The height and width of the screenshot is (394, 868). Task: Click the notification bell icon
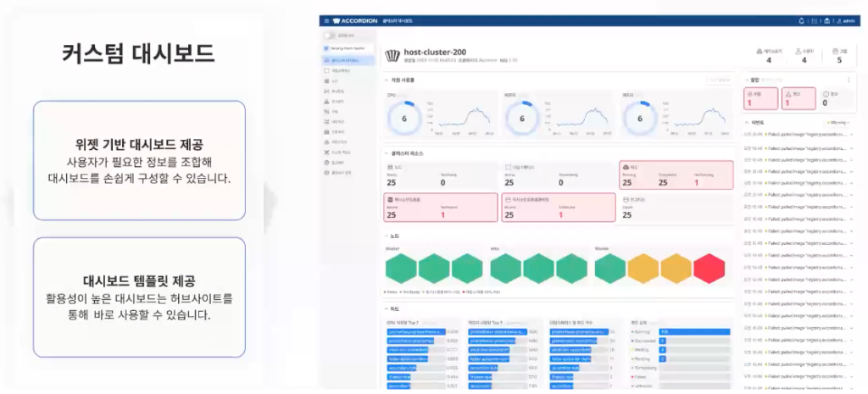(x=801, y=21)
